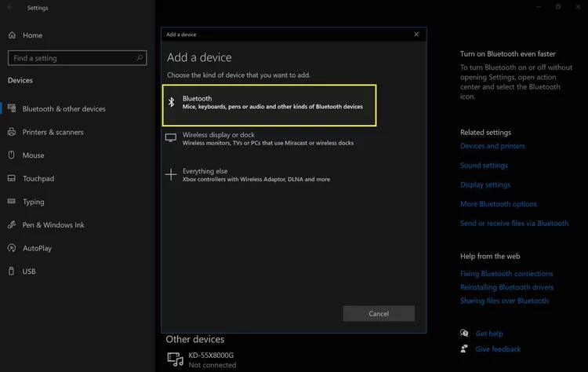Click the Give feedback link
This screenshot has width=588, height=372.
click(x=498, y=349)
